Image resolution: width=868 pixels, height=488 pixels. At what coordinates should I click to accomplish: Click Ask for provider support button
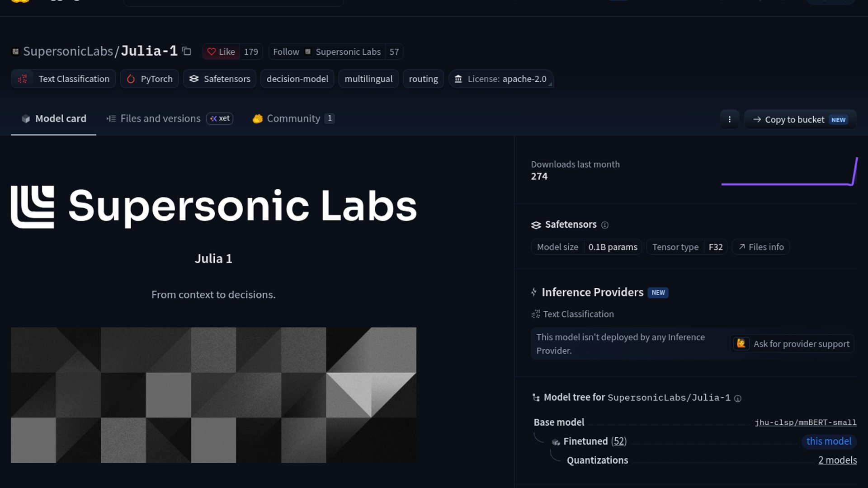tap(792, 344)
